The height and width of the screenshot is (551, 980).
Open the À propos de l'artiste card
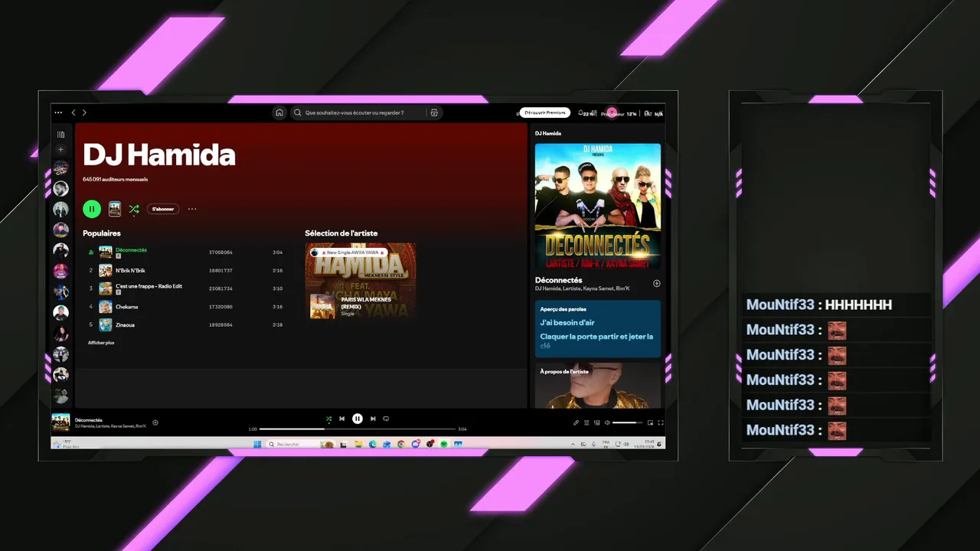(597, 386)
